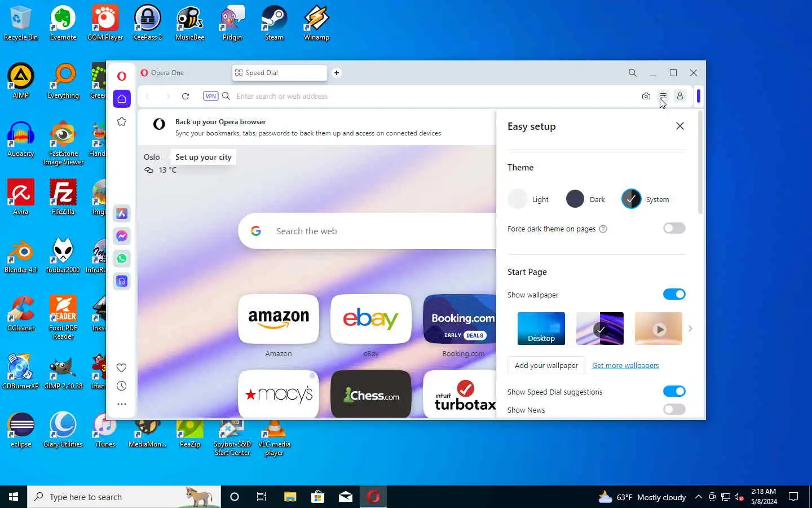812x508 pixels.
Task: Open sidebar setup three-dots menu
Action: [121, 404]
